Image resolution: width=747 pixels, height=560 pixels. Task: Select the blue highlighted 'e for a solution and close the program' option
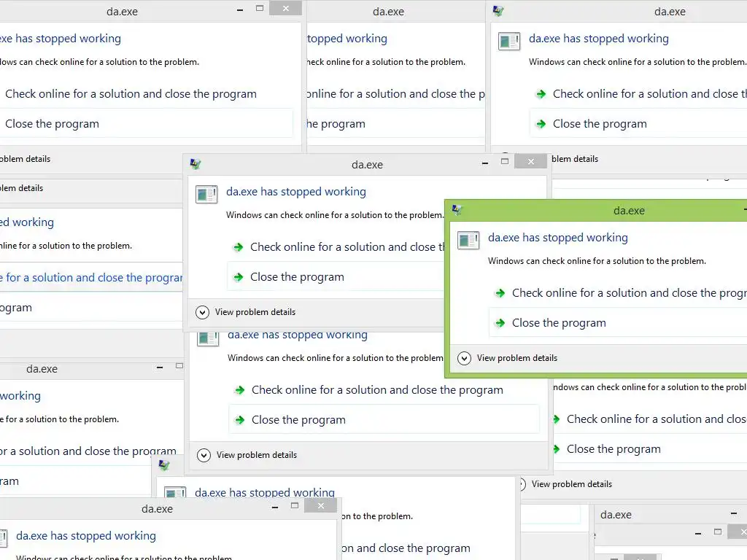[91, 278]
